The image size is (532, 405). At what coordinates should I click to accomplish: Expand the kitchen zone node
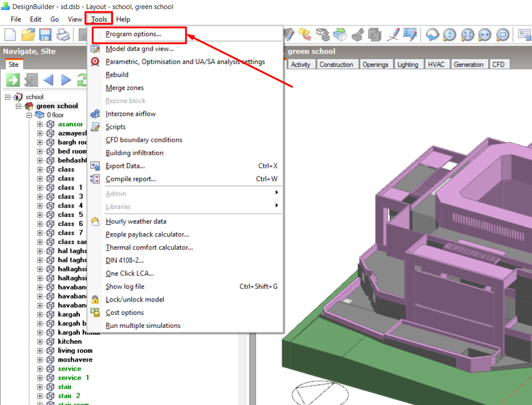click(40, 342)
